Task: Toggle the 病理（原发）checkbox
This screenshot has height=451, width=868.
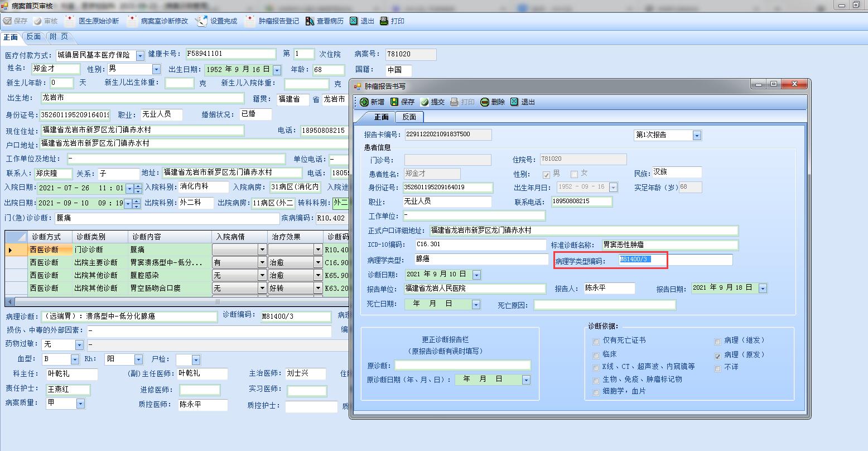Action: point(718,356)
